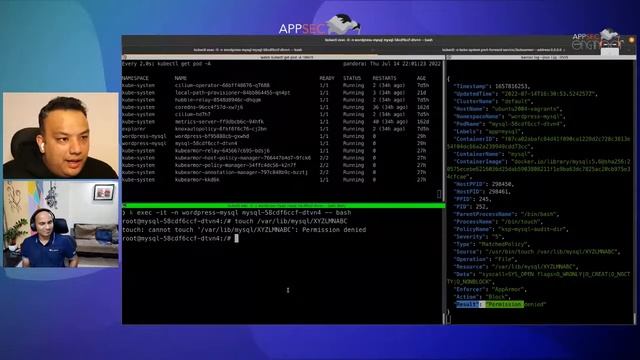Click the knoxautopolicy pod name

coord(220,129)
